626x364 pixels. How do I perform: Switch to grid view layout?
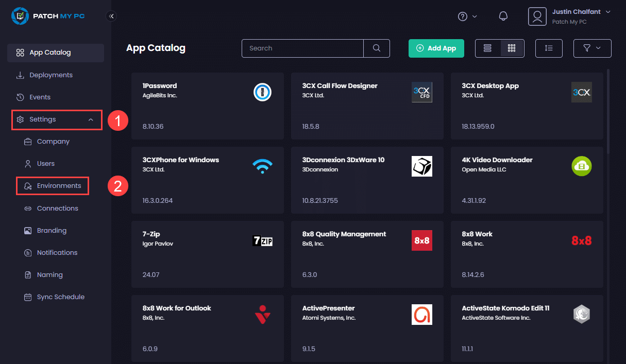[512, 48]
